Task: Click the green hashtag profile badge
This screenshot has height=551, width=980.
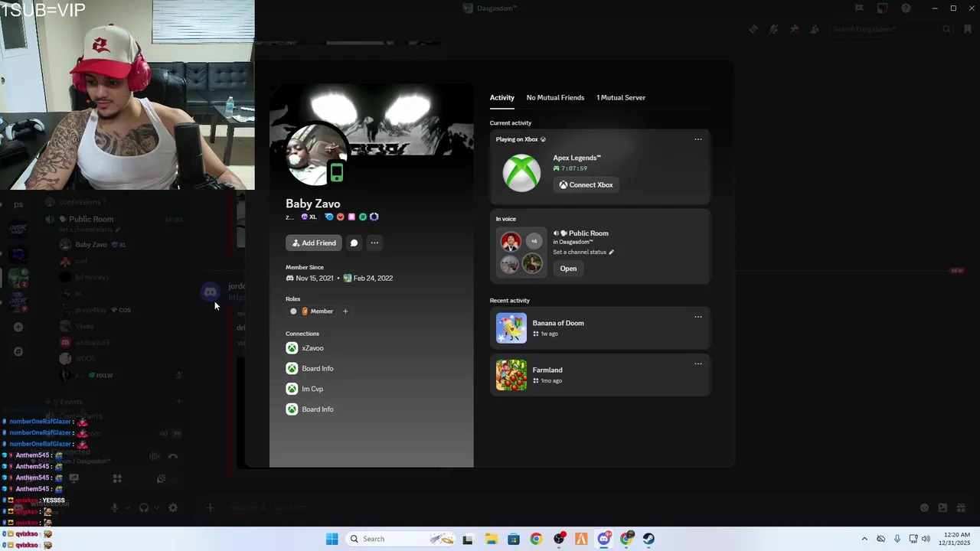Action: (x=363, y=217)
